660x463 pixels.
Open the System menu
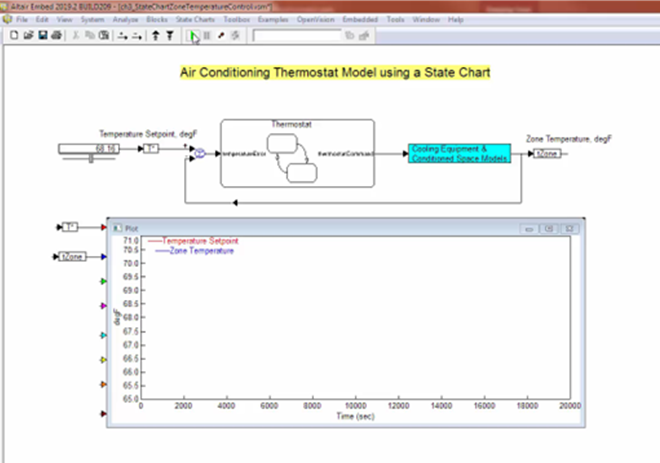click(x=92, y=19)
